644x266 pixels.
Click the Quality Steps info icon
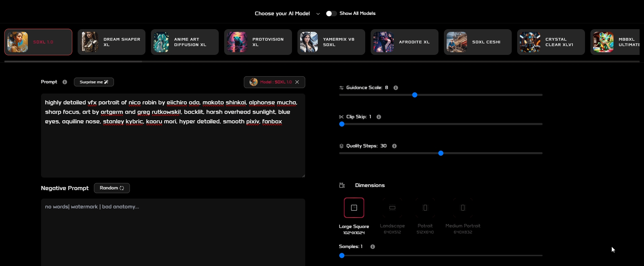click(394, 146)
